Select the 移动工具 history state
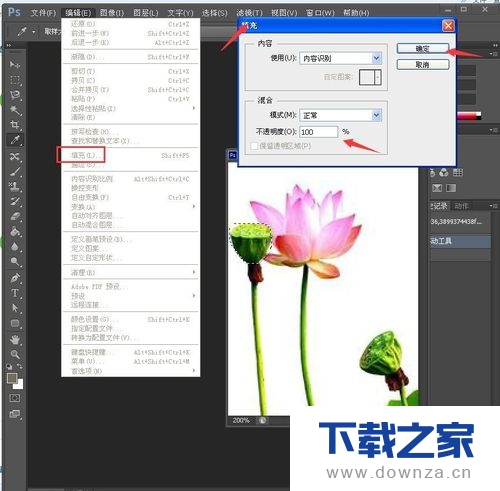This screenshot has width=500, height=491. tap(460, 241)
